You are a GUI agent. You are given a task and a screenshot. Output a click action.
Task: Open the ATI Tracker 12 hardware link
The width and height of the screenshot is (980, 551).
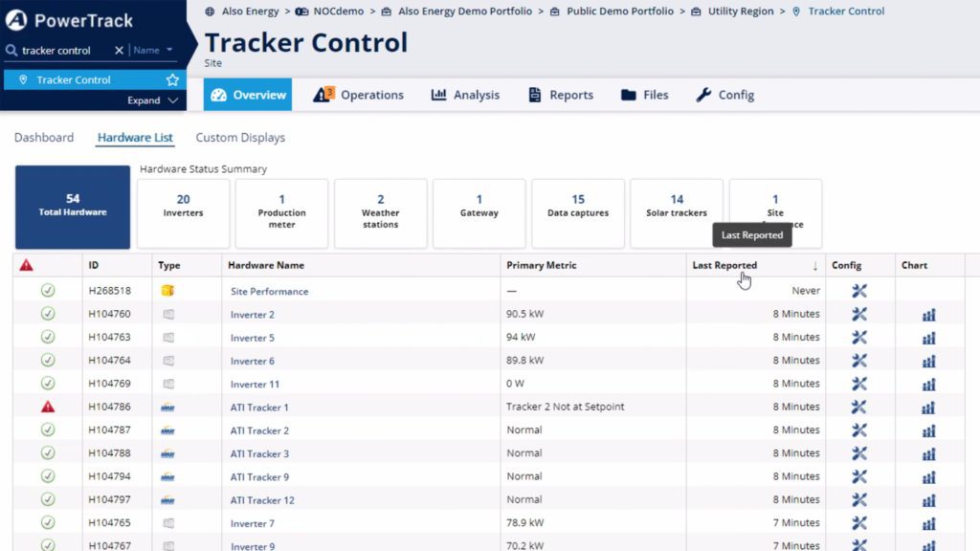(x=262, y=500)
